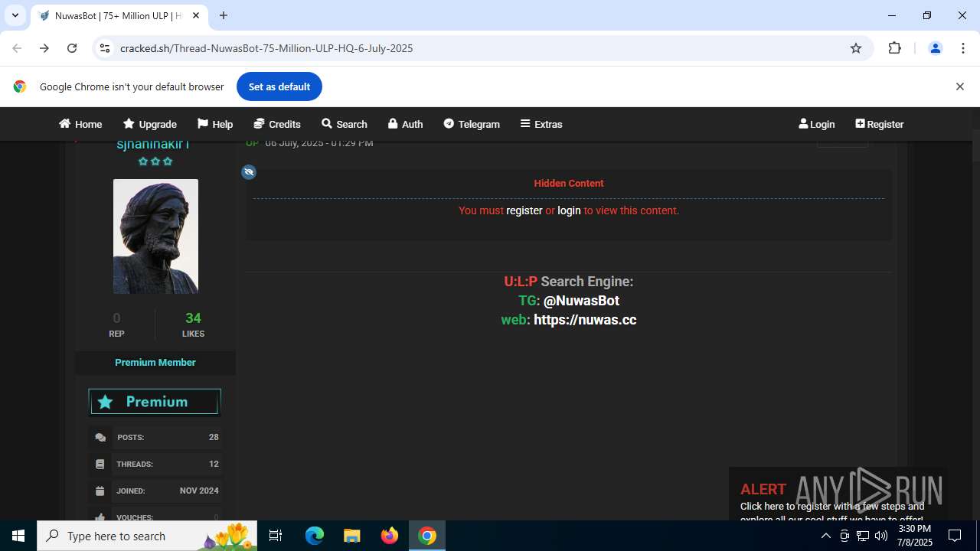Open the Auth menu item
Screen dimensions: 980x551
tap(405, 124)
